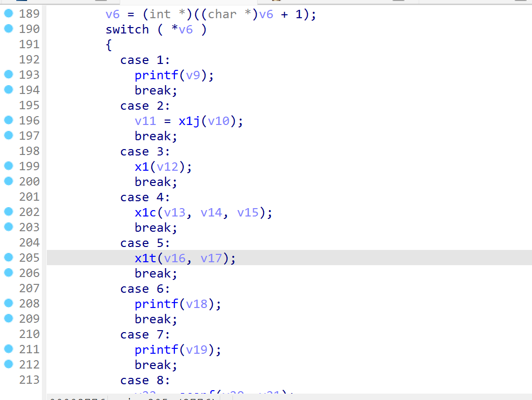Screen dimensions: 532x400
Task: Select the x1c function name
Action: point(145,213)
